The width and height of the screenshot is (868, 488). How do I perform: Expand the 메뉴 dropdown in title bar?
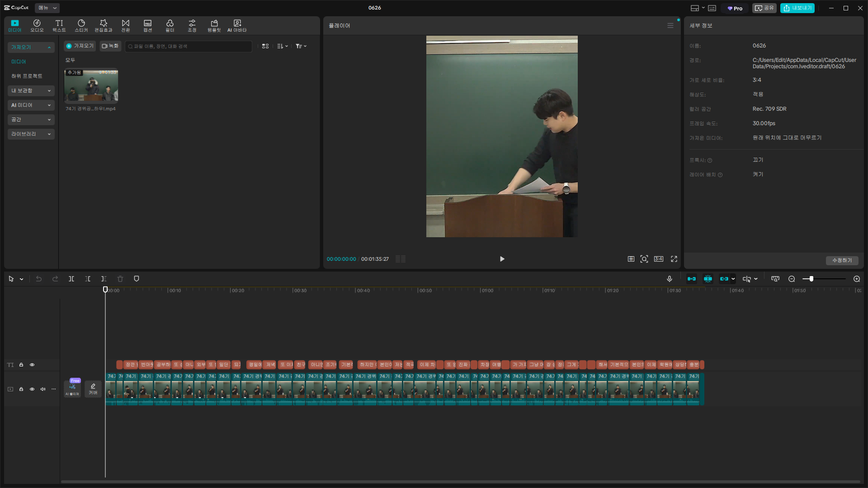click(47, 8)
